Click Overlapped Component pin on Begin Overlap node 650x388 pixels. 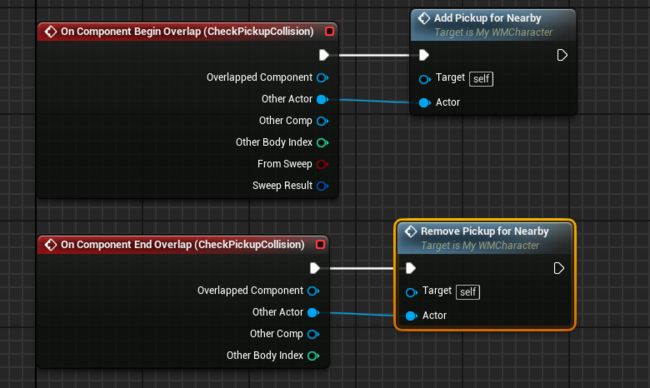click(x=322, y=78)
